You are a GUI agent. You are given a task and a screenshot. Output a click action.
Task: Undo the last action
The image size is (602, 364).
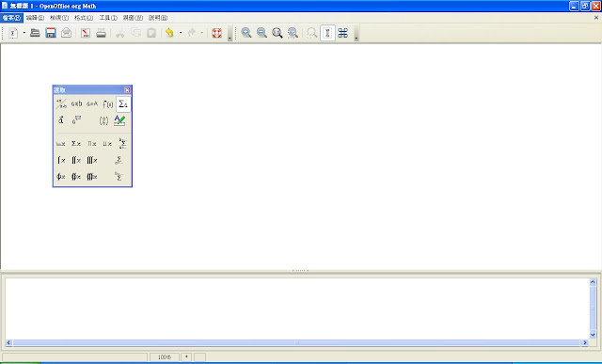coord(169,33)
